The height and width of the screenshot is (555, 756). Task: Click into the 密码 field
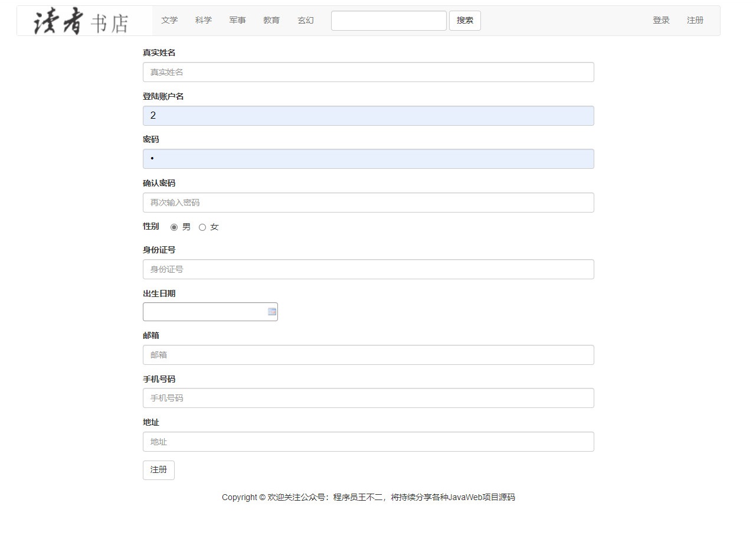tap(368, 159)
